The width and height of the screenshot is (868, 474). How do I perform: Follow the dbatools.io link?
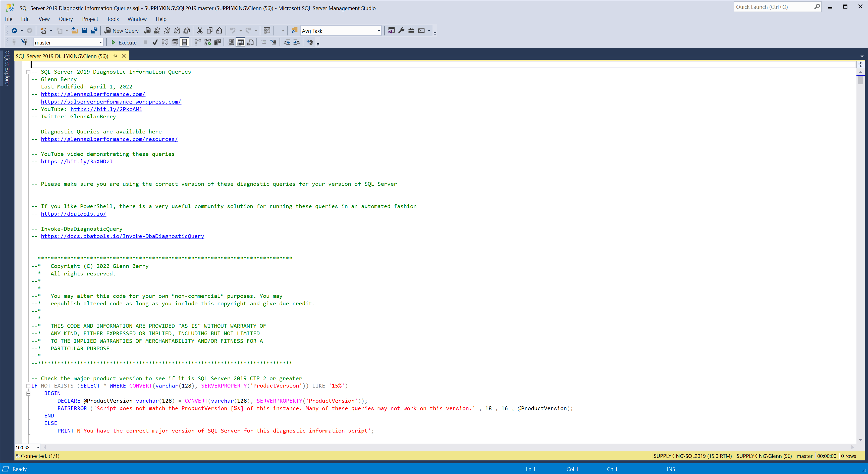(73, 214)
